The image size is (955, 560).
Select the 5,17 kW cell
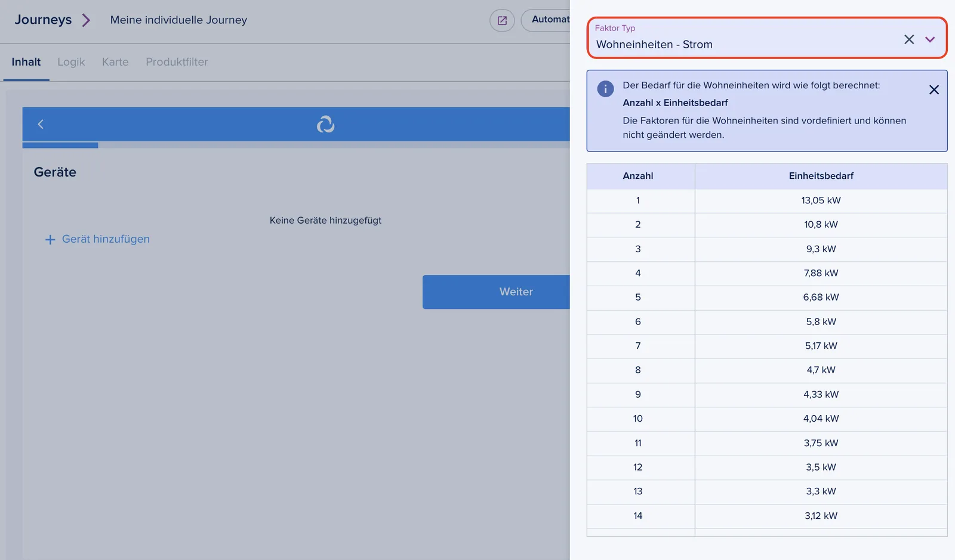tap(821, 346)
